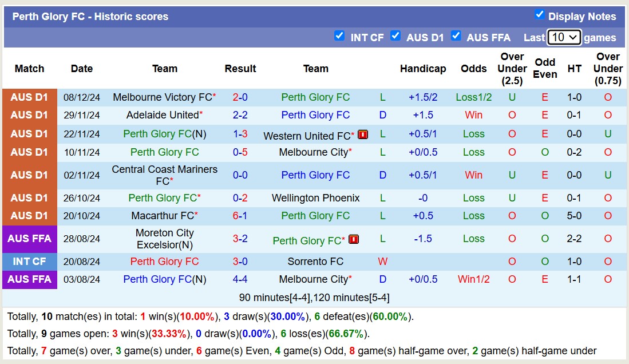Click the INT CF badge on the Sorrento FC row
The height and width of the screenshot is (364, 629).
point(29,262)
